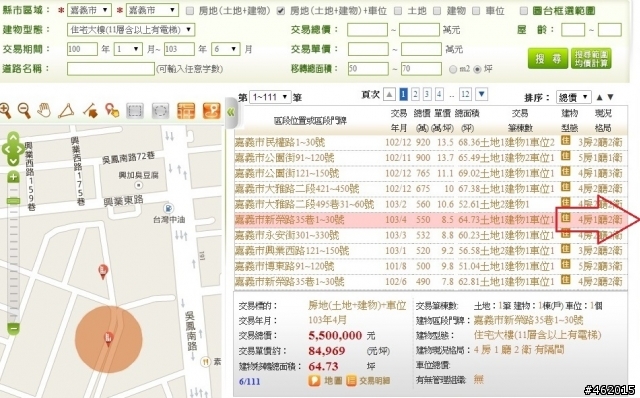Viewport: 640px width, 398px height.
Task: Collapse map panel with green double arrow
Action: (x=231, y=112)
